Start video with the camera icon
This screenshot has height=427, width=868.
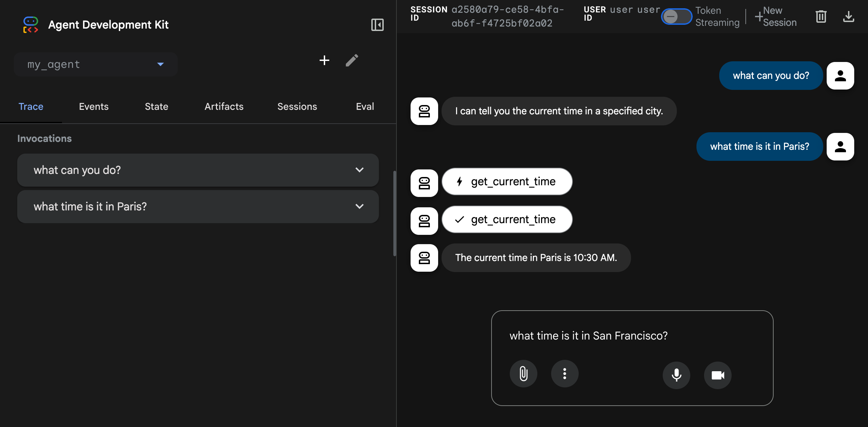point(718,375)
